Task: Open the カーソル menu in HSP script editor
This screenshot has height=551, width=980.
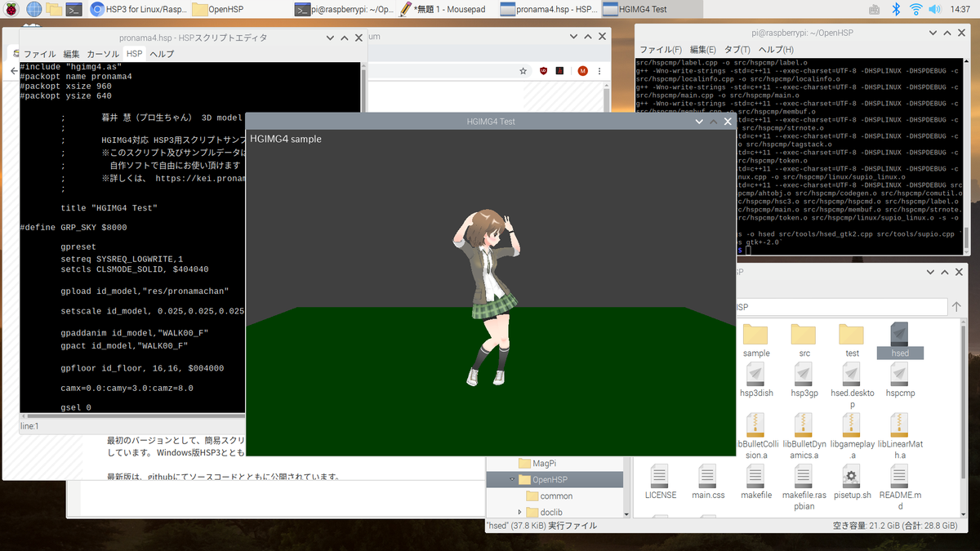Action: [x=103, y=54]
